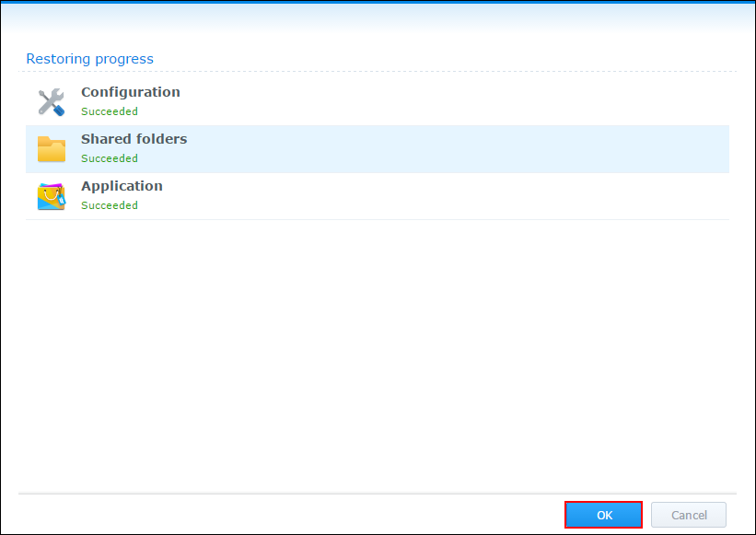
Task: Click Succeeded status under Application
Action: (x=110, y=205)
